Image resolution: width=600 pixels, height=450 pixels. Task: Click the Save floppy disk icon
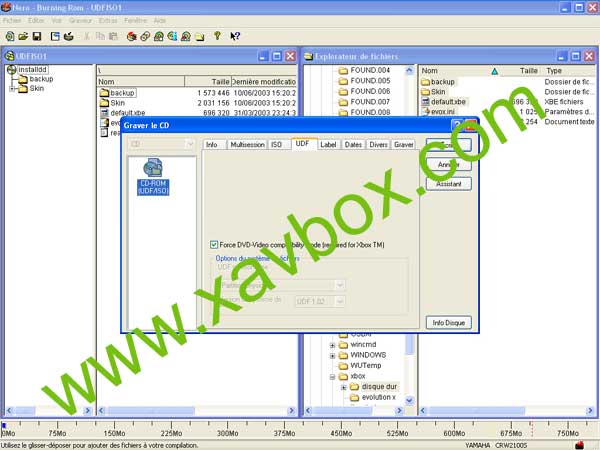(x=37, y=36)
